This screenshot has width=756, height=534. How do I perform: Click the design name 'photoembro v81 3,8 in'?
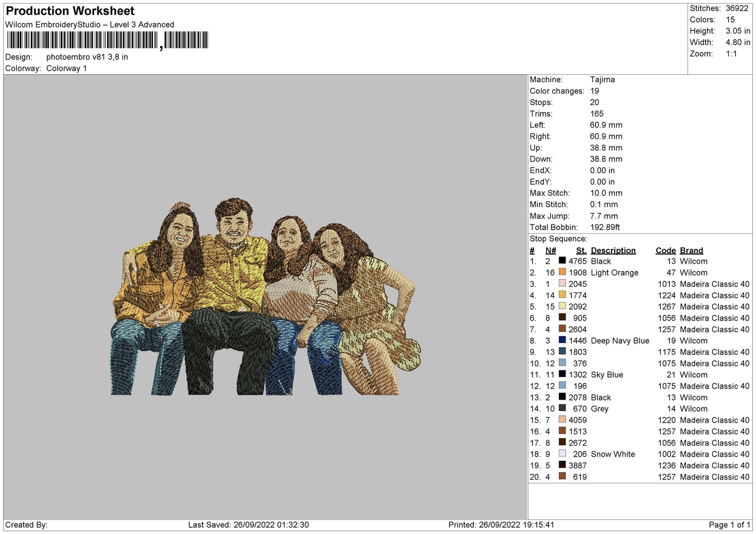click(x=87, y=57)
